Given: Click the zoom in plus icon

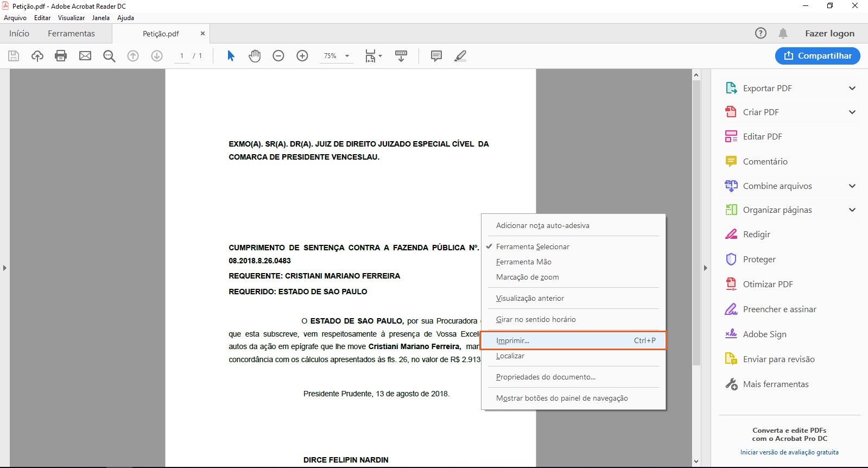Looking at the screenshot, I should [x=302, y=56].
